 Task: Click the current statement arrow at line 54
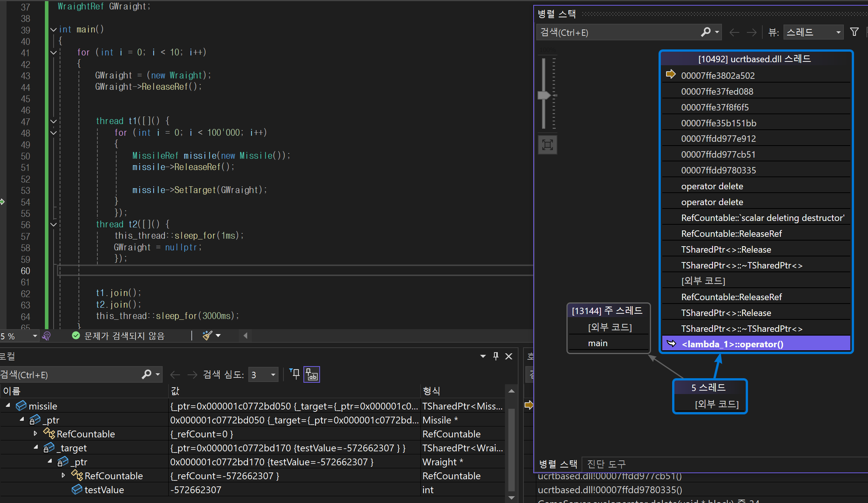(2, 202)
